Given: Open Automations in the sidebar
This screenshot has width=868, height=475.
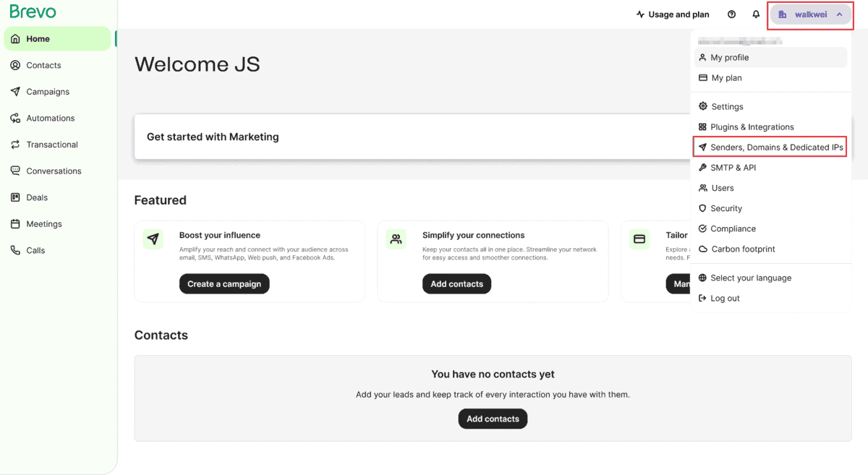Looking at the screenshot, I should [x=50, y=118].
